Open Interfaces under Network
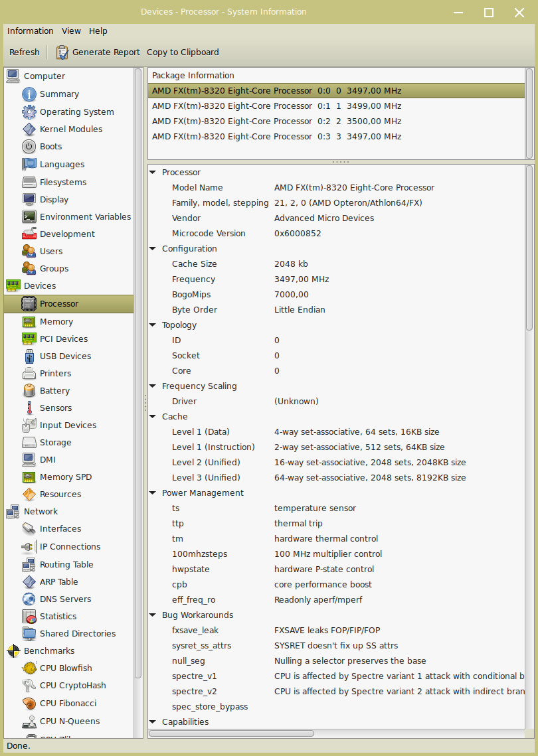Image resolution: width=538 pixels, height=756 pixels. click(60, 529)
